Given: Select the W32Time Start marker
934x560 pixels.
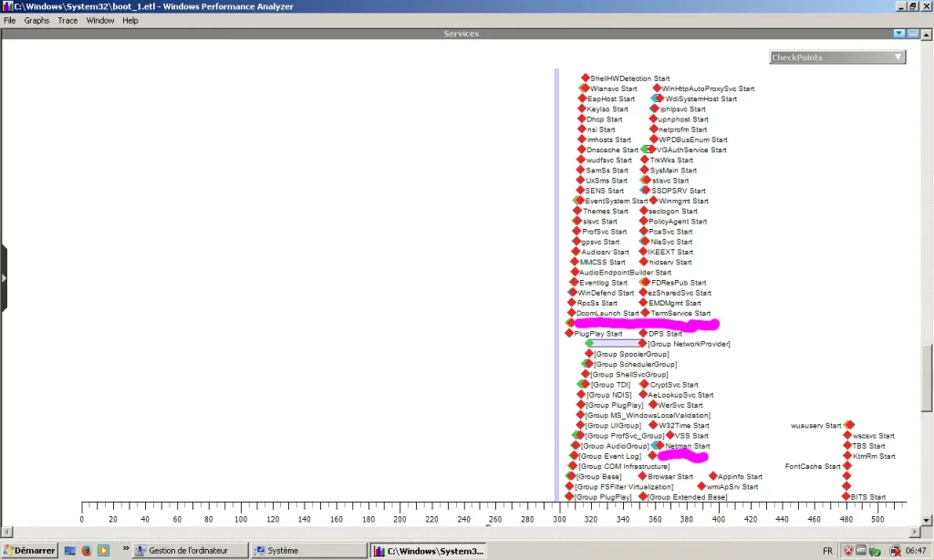Looking at the screenshot, I should tap(653, 425).
